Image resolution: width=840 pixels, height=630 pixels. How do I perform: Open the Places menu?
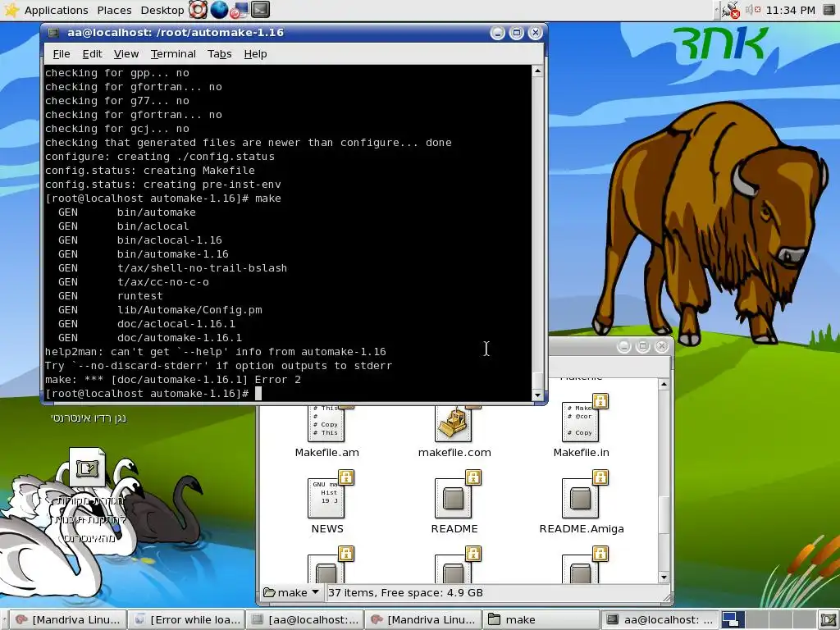(x=114, y=10)
